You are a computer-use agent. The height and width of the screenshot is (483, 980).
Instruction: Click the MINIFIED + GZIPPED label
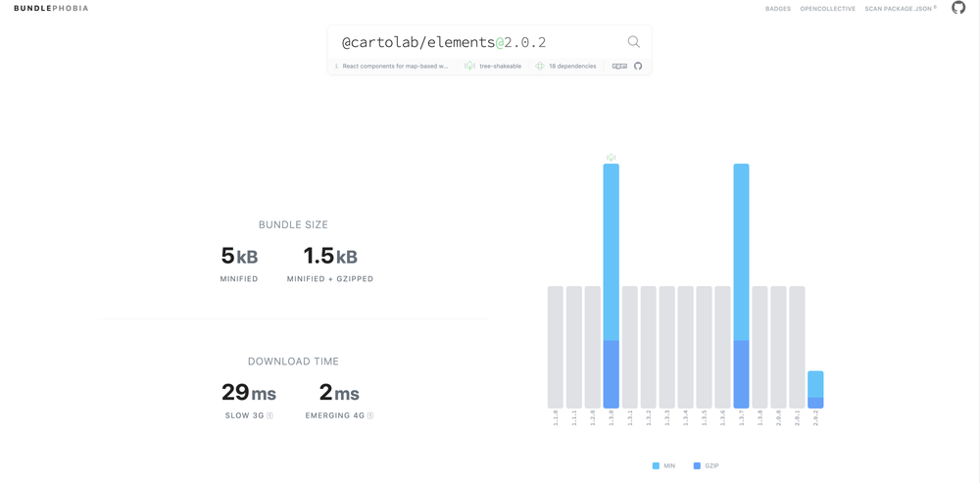(x=330, y=279)
